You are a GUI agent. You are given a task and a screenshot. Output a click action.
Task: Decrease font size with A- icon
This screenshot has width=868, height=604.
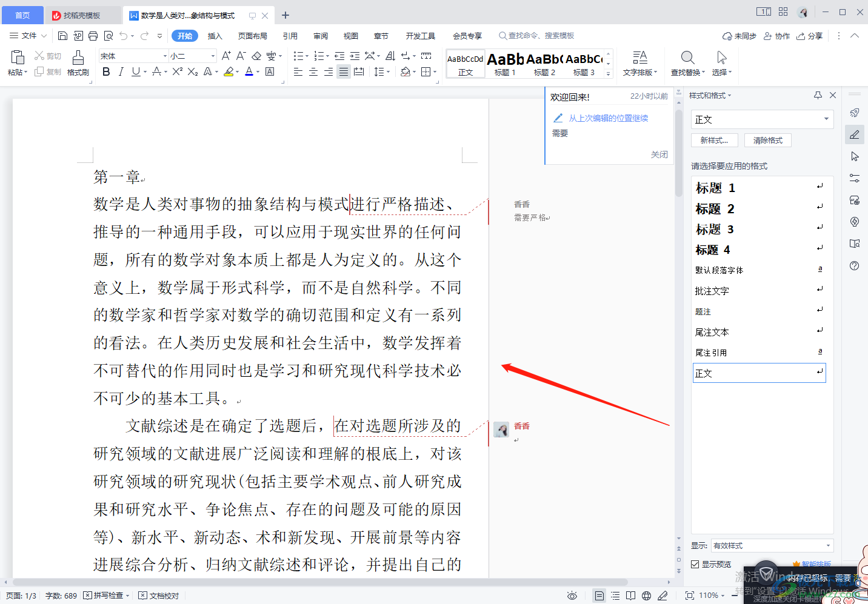[241, 56]
